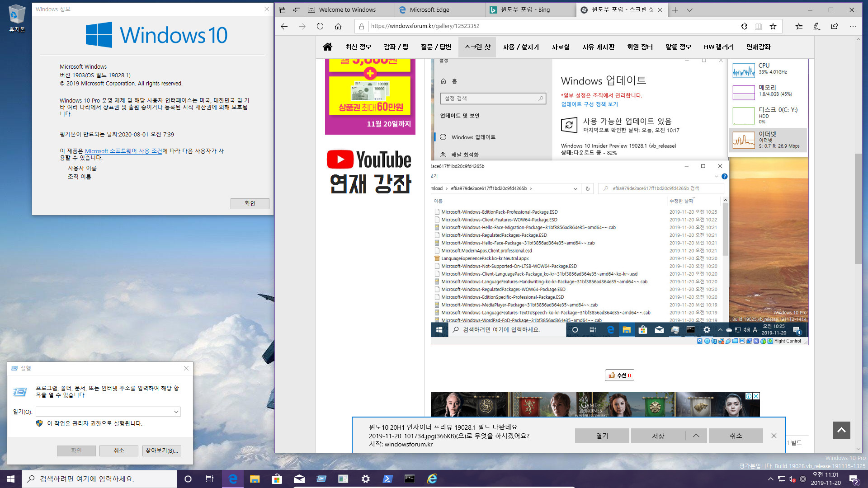
Task: Open the Action Center notifications
Action: click(854, 479)
